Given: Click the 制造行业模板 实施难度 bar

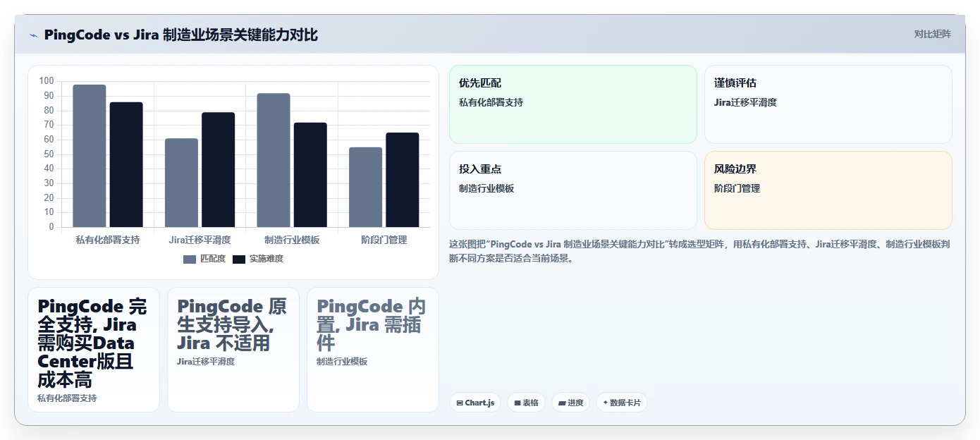Looking at the screenshot, I should click(310, 175).
